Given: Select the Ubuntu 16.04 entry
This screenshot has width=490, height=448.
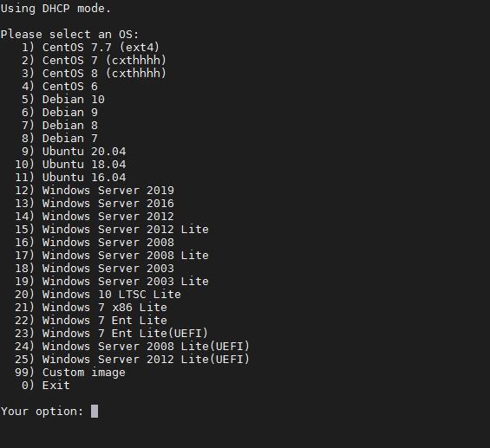Looking at the screenshot, I should (70, 178).
